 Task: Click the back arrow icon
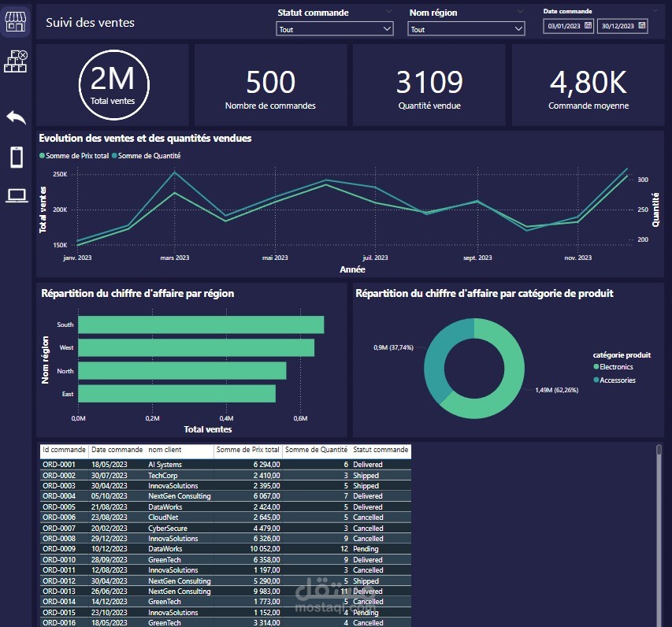17,117
